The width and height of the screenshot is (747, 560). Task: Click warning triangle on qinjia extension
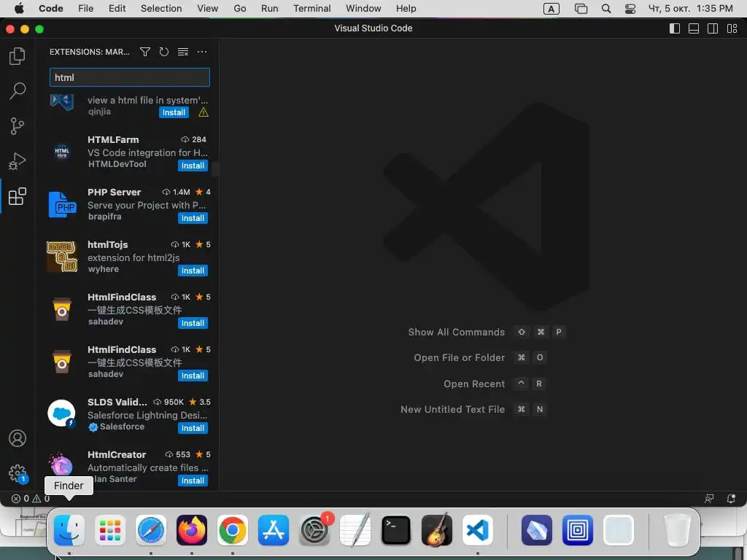[204, 112]
